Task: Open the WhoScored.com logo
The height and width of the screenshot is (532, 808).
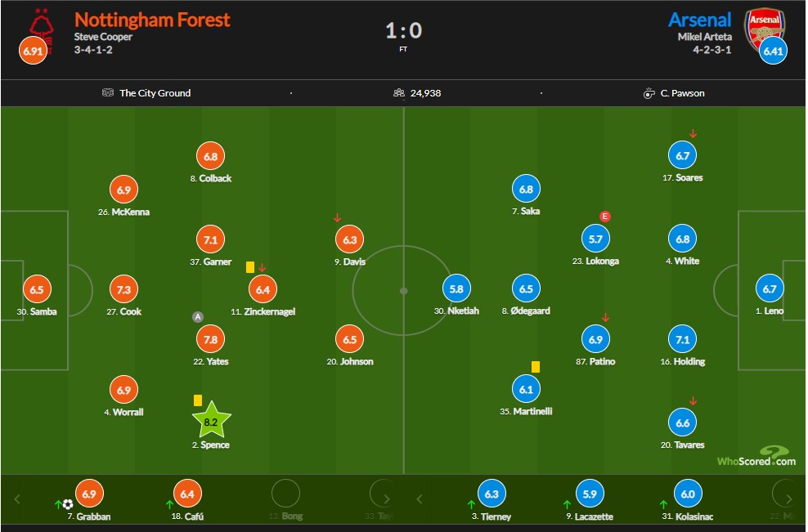Action: click(756, 456)
